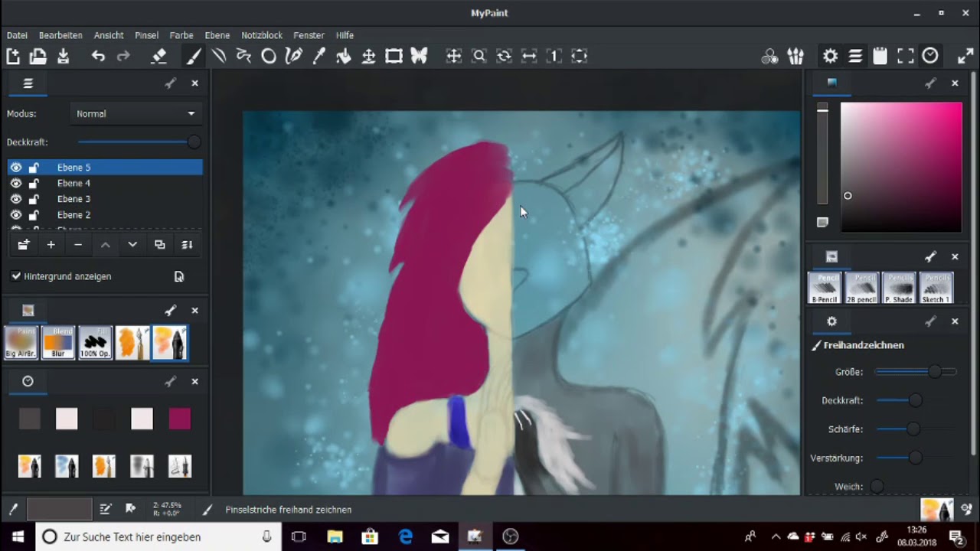Choose the 2B pencil brush thumbnail

[x=862, y=288]
